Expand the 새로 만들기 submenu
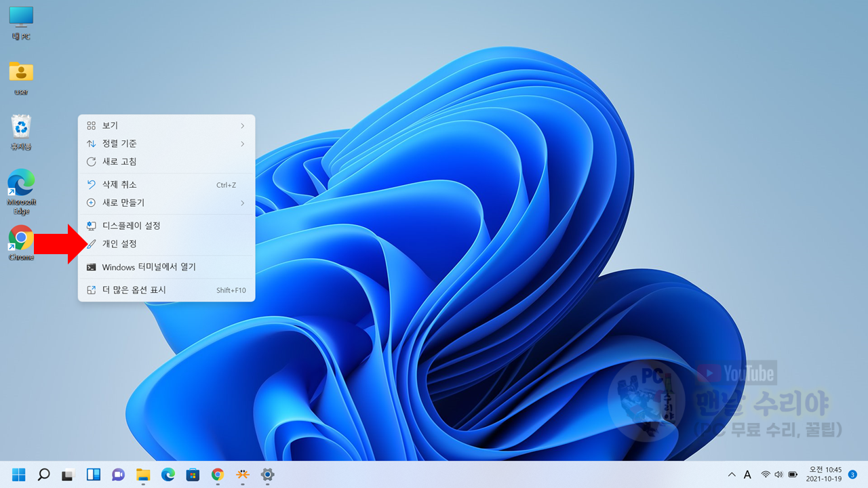 tap(166, 203)
